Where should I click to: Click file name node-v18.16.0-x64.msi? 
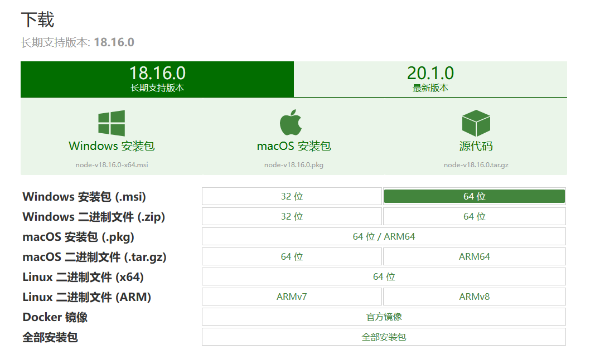(x=112, y=165)
